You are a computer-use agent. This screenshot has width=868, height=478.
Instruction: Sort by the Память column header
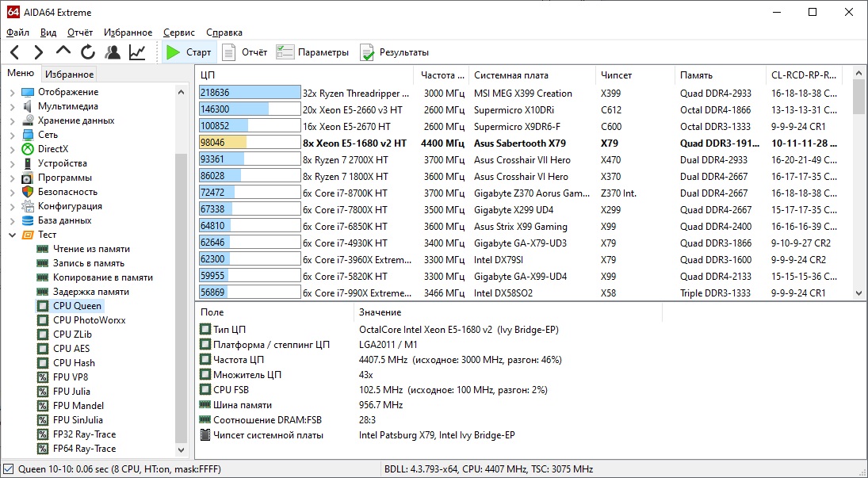click(721, 75)
